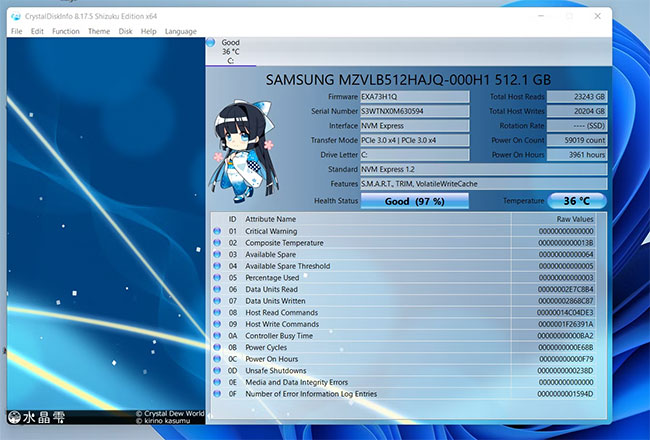Open the Language menu
Viewport: 650px width, 440px height.
coord(181,31)
